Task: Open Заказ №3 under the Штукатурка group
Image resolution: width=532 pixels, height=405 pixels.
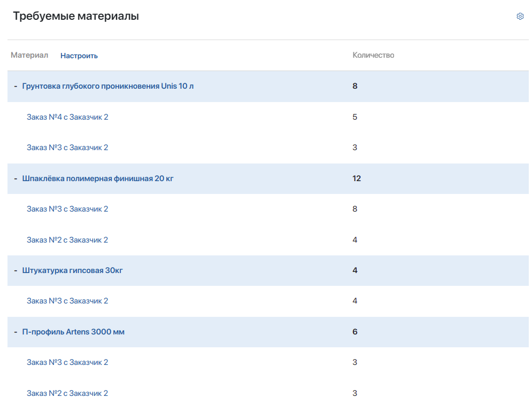Action: tap(67, 301)
